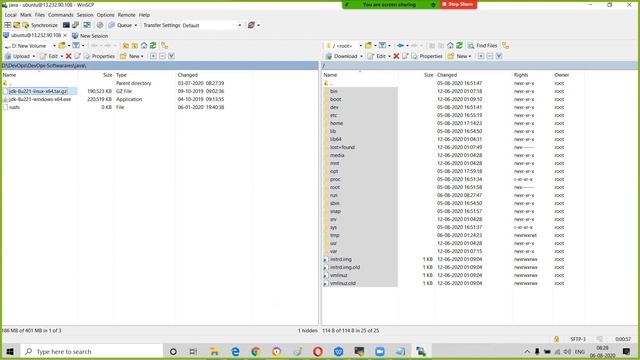Click local Select Files plus icon
Screen dimensions: 640x360
pyautogui.click(x=153, y=56)
